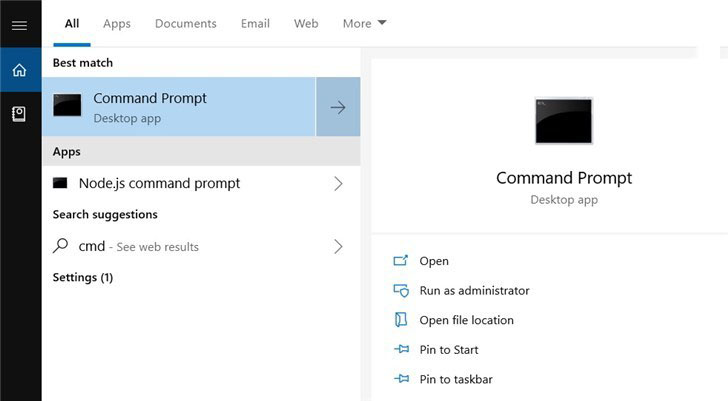728x401 pixels.
Task: Switch to the Email tab
Action: 255,23
